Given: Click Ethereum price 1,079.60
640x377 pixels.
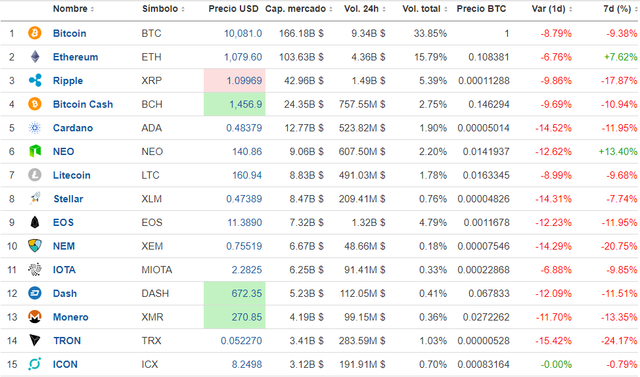Looking at the screenshot, I should (x=243, y=57).
